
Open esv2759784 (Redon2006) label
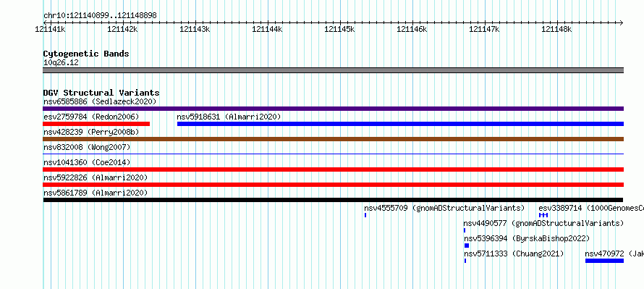tap(91, 117)
